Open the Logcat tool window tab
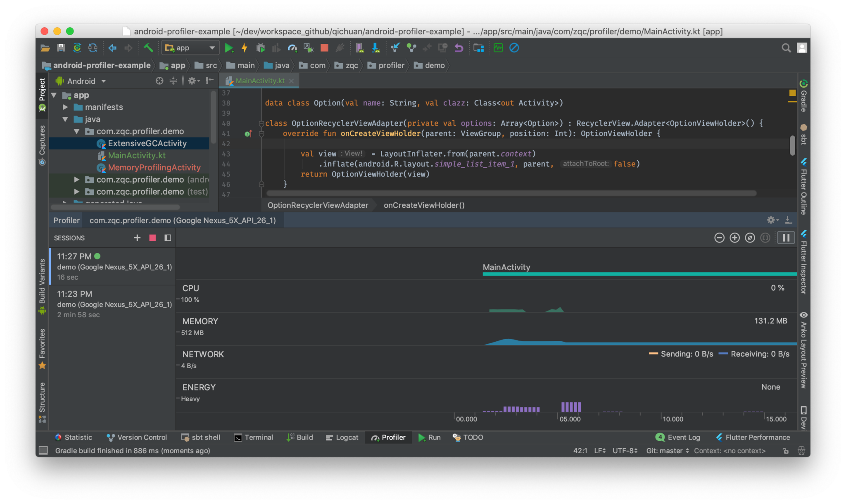 (342, 437)
